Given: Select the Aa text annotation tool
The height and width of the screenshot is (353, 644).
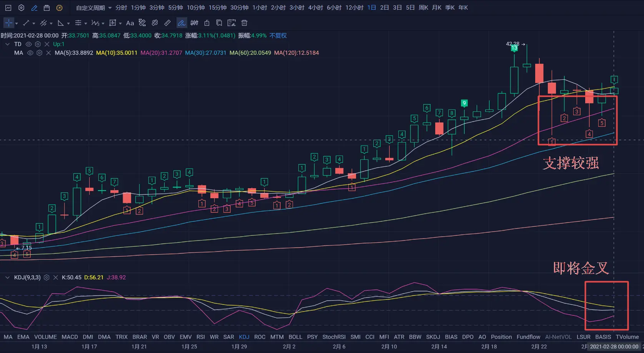Looking at the screenshot, I should [x=130, y=23].
